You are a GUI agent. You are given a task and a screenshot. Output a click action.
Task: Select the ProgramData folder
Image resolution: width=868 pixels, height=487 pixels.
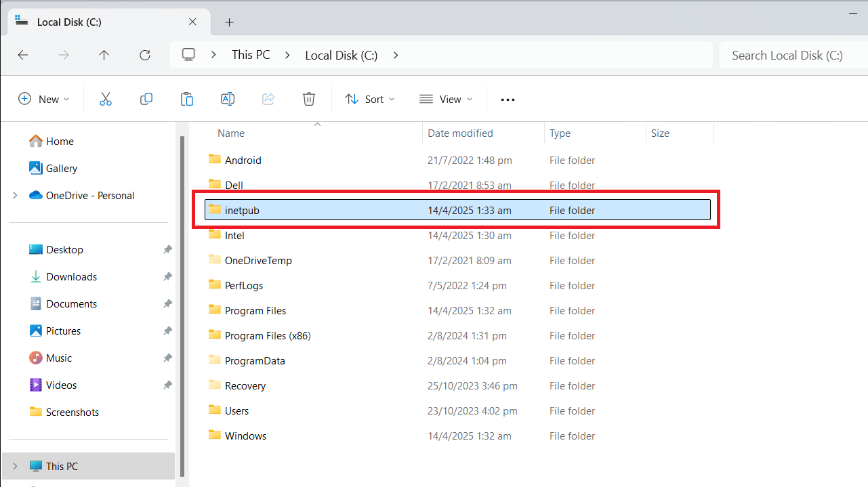457,361
